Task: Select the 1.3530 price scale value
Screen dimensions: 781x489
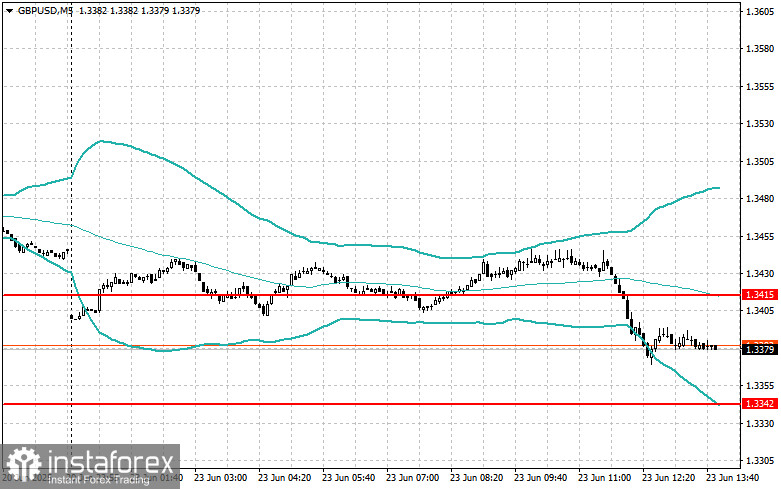Action: (x=760, y=123)
